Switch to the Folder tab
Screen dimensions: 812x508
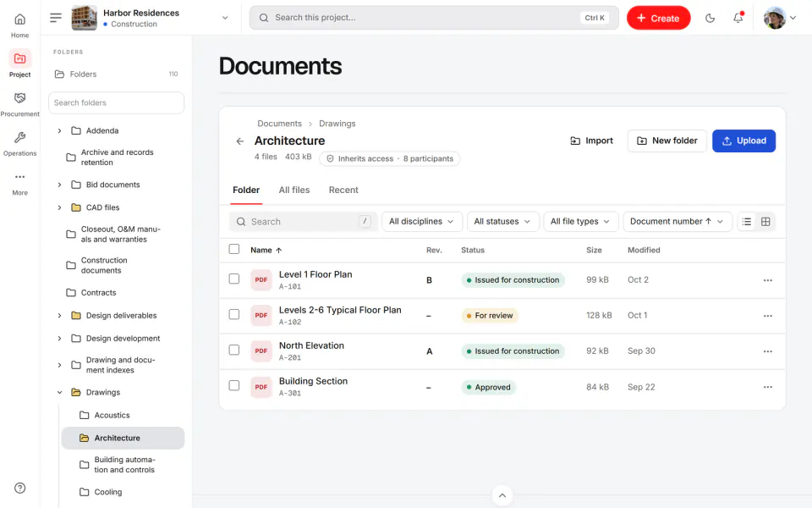246,190
